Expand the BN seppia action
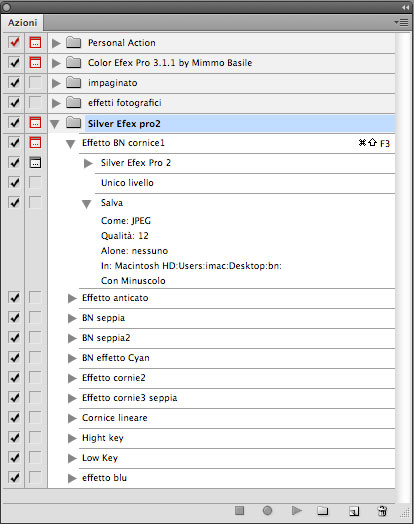 (72, 318)
